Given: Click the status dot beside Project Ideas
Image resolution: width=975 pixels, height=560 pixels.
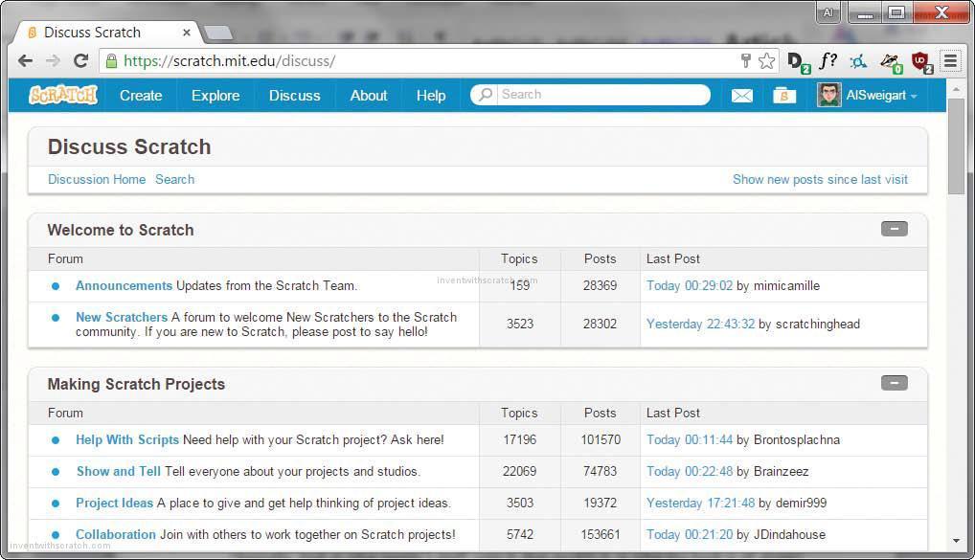Looking at the screenshot, I should coord(56,504).
